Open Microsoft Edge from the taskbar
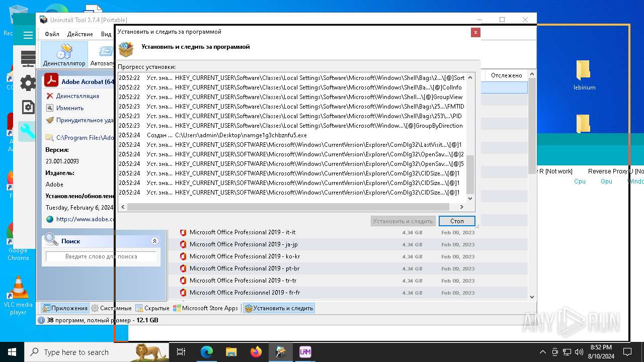Image resolution: width=644 pixels, height=362 pixels. [x=207, y=352]
